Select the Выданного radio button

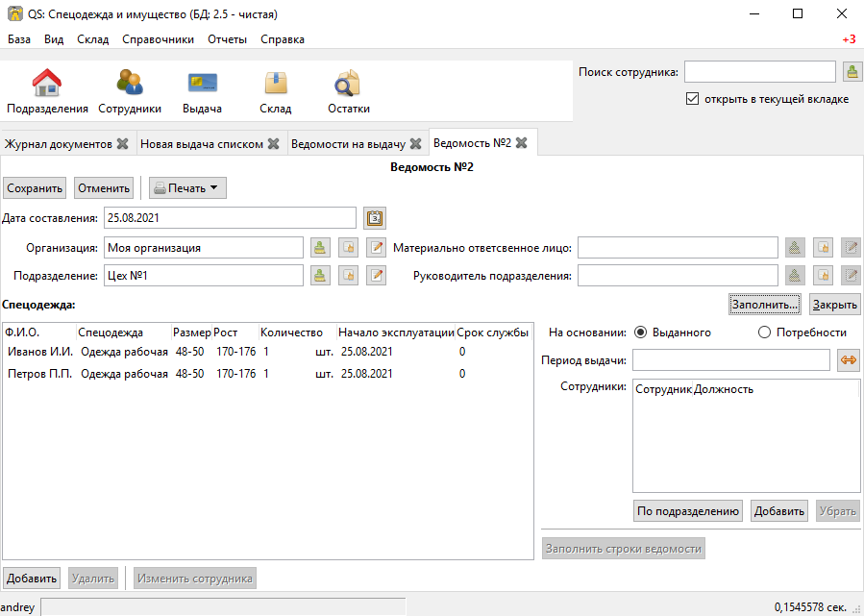[x=640, y=333]
